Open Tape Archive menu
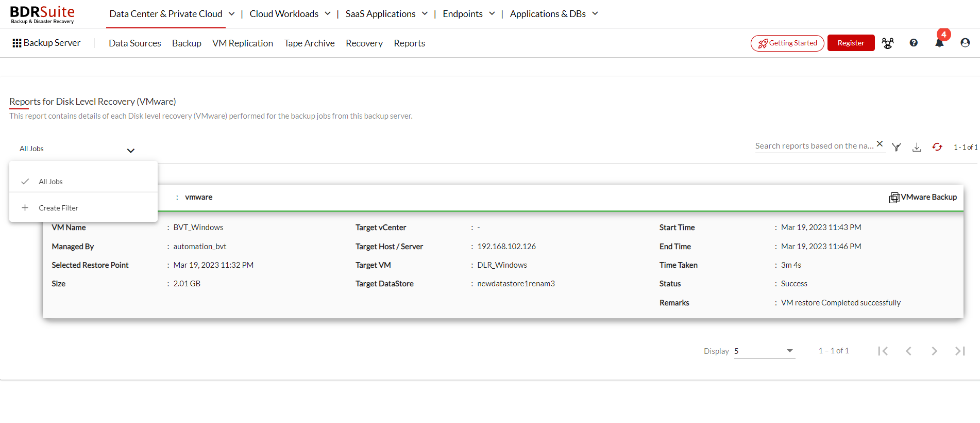 pos(309,43)
